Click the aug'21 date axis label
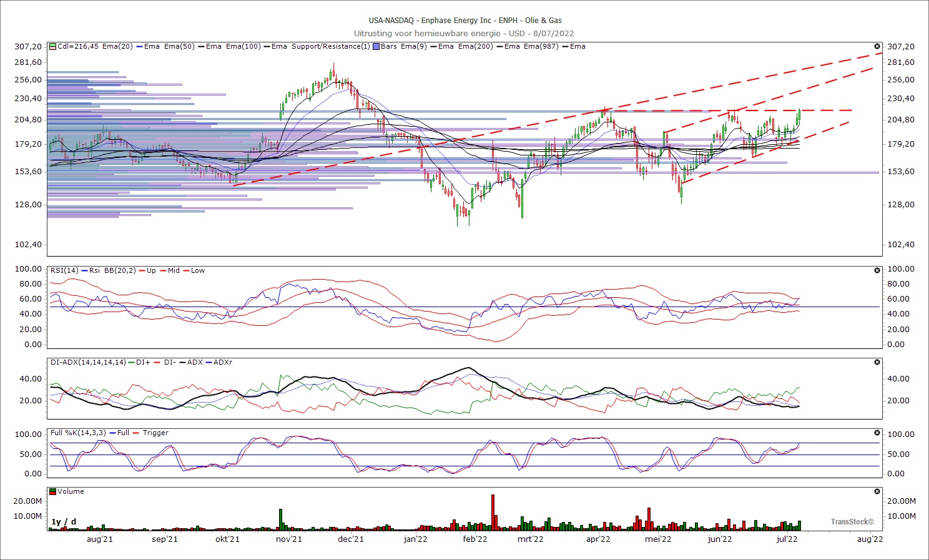 (100, 539)
